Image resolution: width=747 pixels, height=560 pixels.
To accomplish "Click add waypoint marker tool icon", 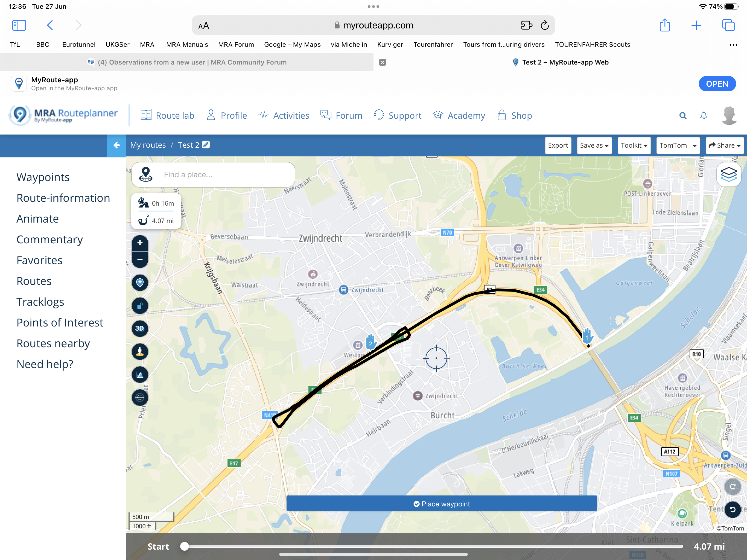I will 140,283.
